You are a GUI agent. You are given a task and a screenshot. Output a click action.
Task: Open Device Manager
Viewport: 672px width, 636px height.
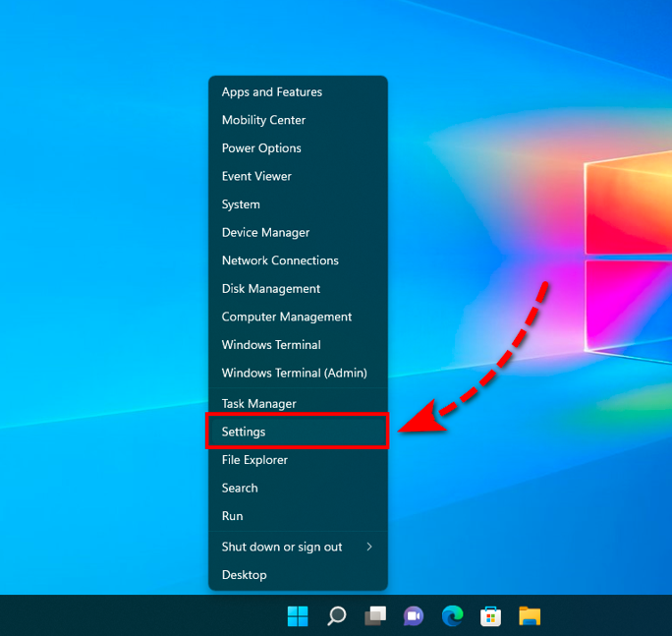[x=298, y=232]
